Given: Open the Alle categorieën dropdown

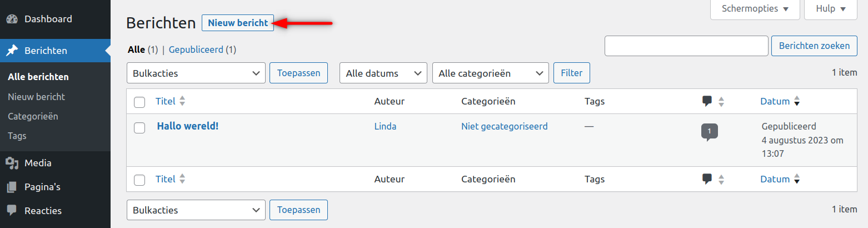Looking at the screenshot, I should coord(491,73).
